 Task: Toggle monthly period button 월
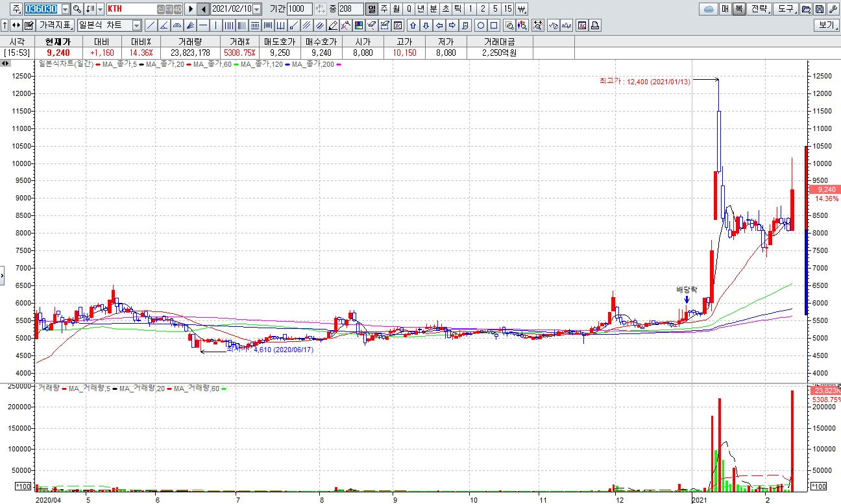pos(396,8)
